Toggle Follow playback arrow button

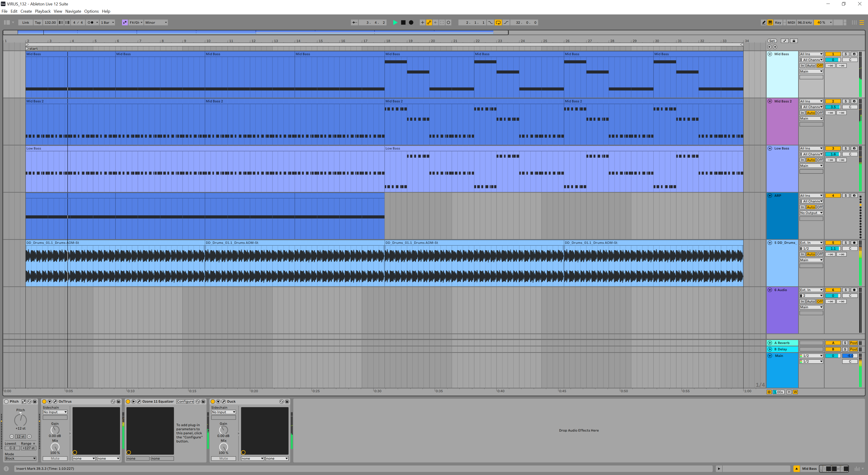pyautogui.click(x=354, y=23)
